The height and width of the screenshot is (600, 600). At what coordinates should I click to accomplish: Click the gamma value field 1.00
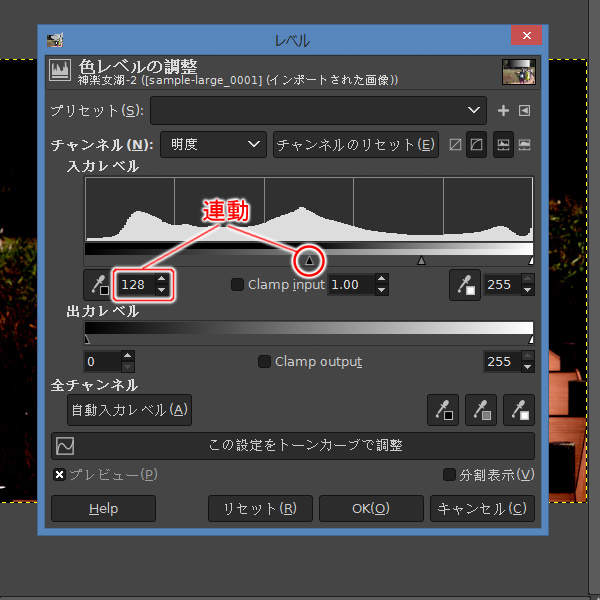click(351, 285)
